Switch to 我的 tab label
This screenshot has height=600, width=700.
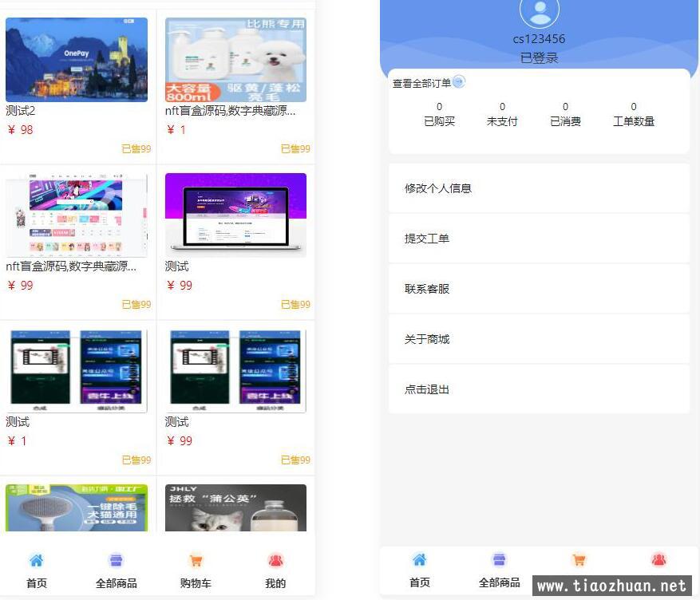pos(275,583)
